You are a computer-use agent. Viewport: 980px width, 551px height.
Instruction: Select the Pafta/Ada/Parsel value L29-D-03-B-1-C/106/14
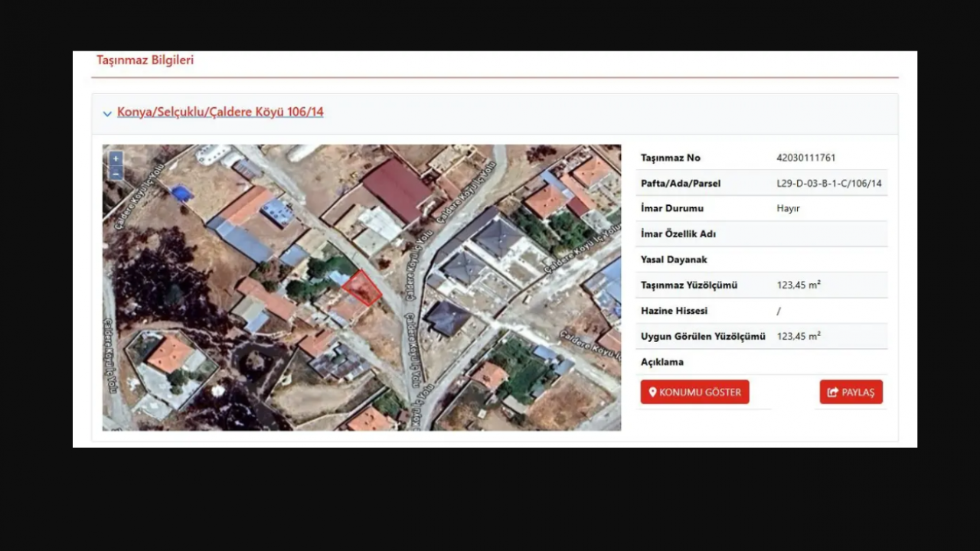829,183
